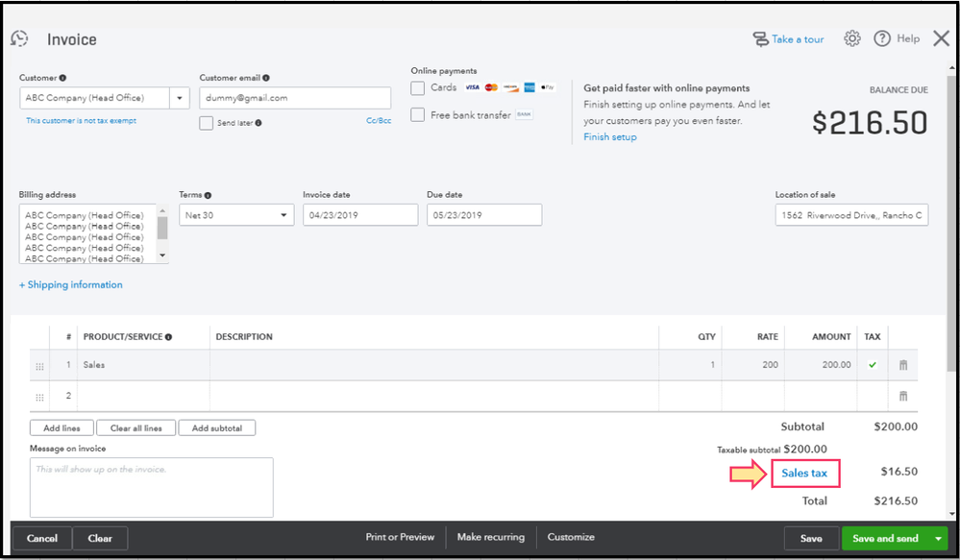Open the settings gear icon

pyautogui.click(x=852, y=38)
